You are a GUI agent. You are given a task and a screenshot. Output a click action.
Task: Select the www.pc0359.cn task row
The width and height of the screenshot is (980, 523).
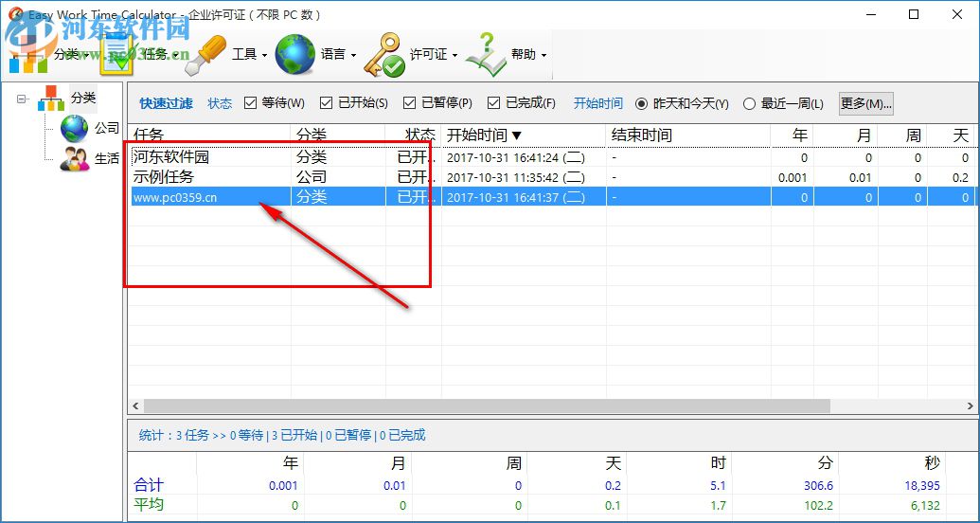[553, 198]
